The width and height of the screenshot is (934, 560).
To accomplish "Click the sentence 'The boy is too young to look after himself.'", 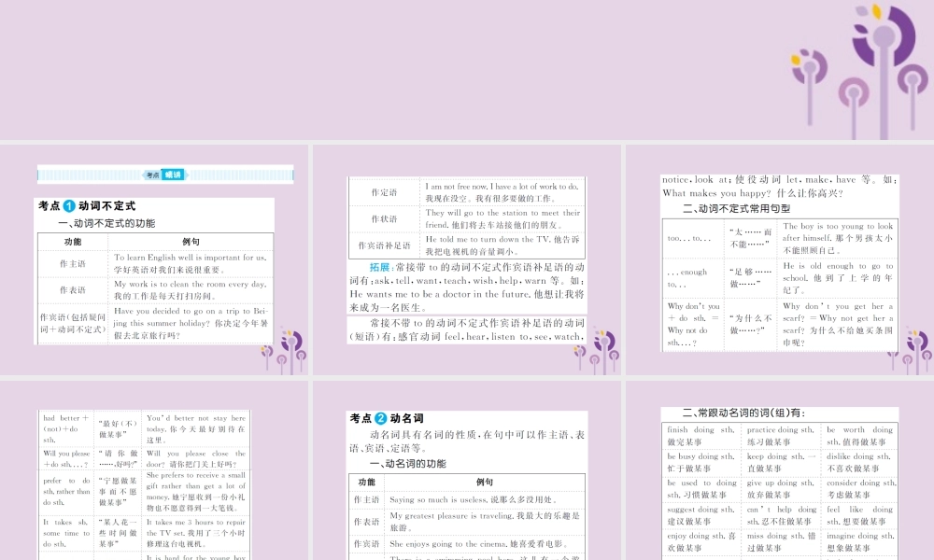I will [x=838, y=231].
